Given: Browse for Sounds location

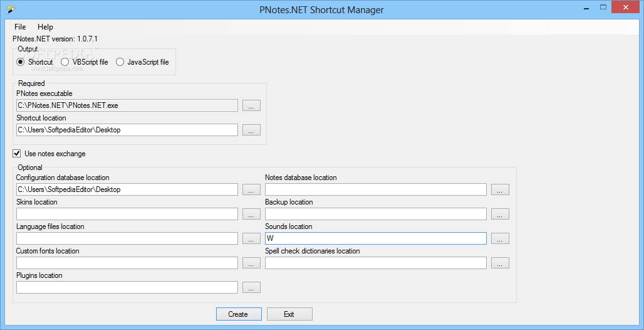Looking at the screenshot, I should tap(500, 238).
